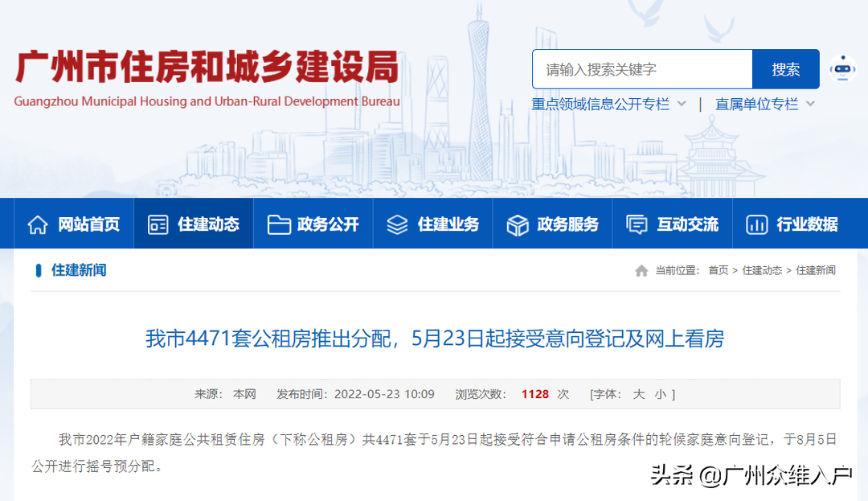Screen dimensions: 868x501
Task: Click the chat icon beside 互动交流
Action: [x=637, y=224]
